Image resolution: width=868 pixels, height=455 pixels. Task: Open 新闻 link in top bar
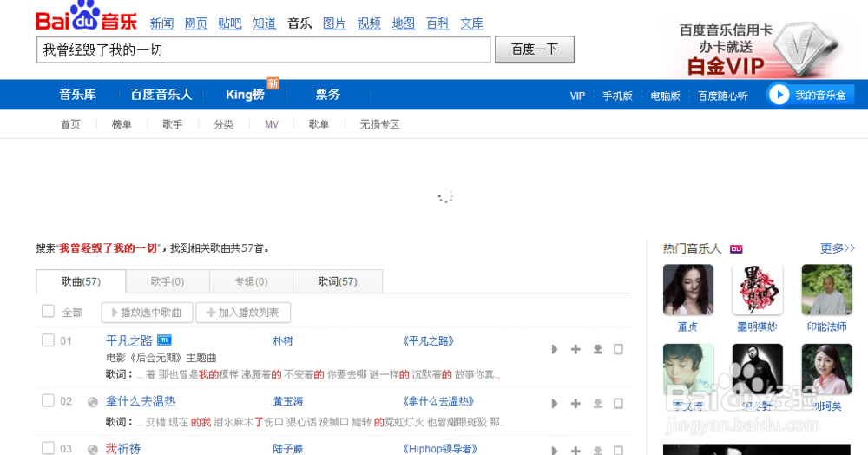161,23
